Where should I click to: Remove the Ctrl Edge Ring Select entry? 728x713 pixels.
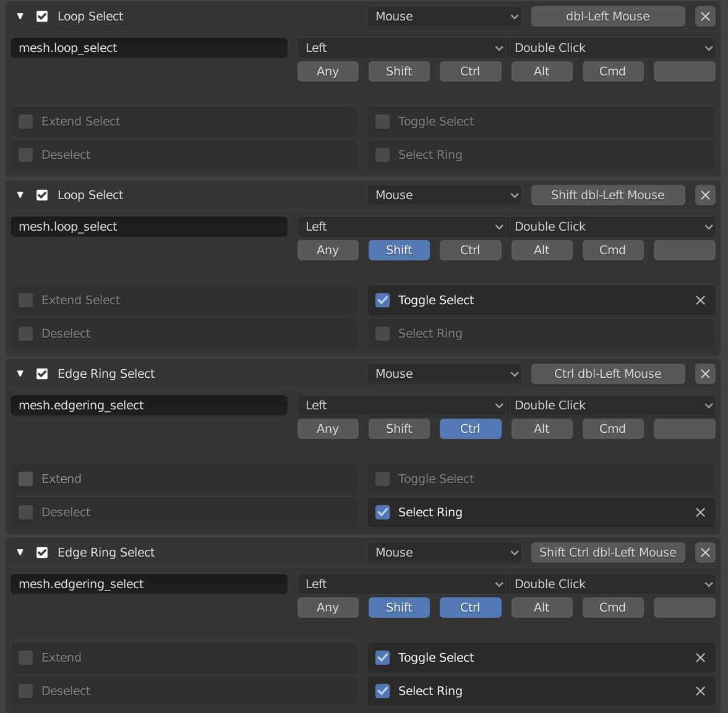pos(705,374)
